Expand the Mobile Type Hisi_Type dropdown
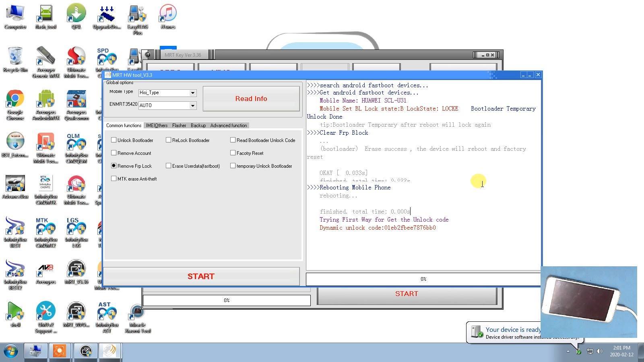 tap(193, 93)
